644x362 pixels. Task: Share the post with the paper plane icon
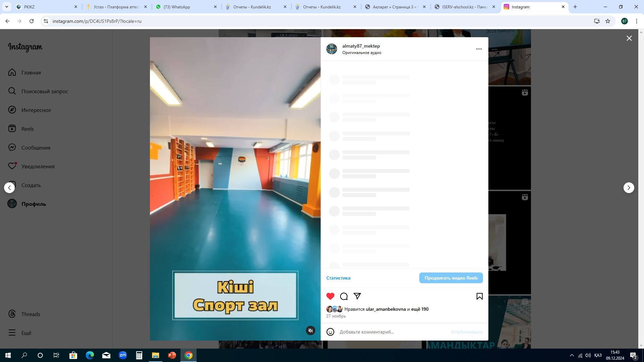357,296
